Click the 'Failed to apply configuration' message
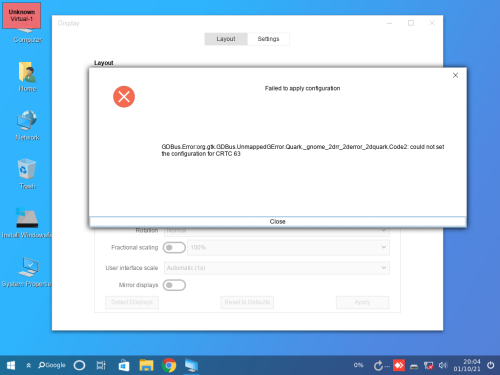This screenshot has height=375, width=500. (x=302, y=88)
